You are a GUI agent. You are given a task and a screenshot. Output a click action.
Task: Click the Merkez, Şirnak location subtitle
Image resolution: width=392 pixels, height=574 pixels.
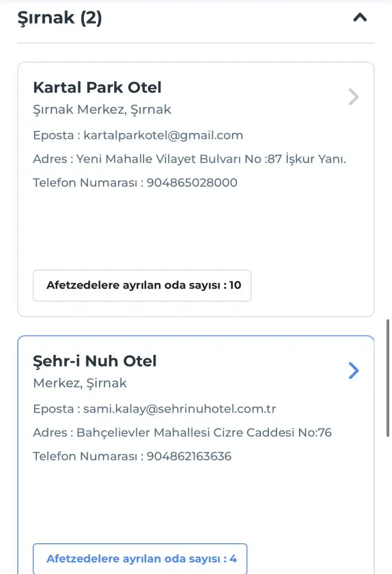[80, 383]
